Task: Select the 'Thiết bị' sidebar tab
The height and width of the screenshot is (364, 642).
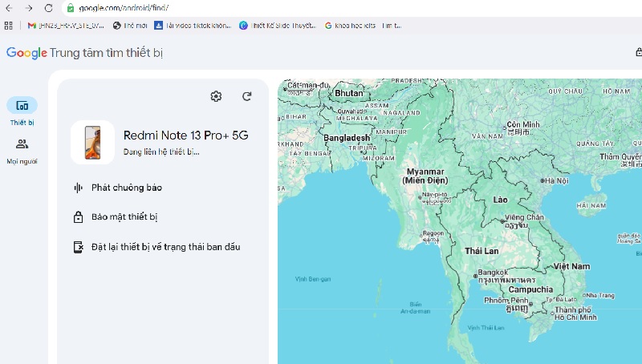Action: click(x=22, y=111)
